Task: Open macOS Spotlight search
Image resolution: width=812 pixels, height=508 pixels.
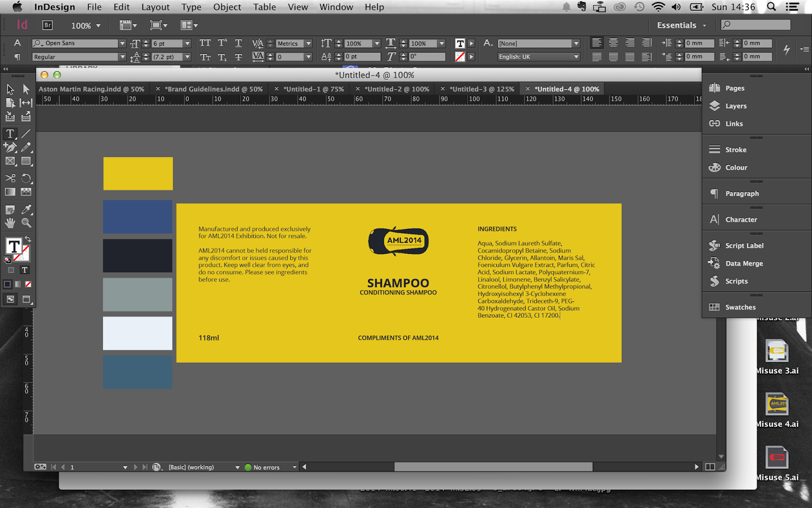Action: [x=771, y=7]
